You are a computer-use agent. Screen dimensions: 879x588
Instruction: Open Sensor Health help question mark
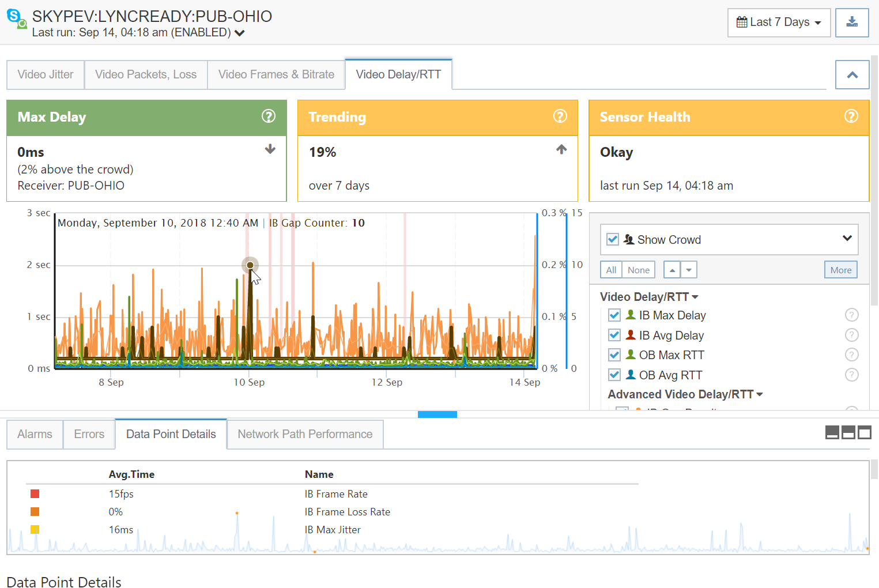click(851, 116)
